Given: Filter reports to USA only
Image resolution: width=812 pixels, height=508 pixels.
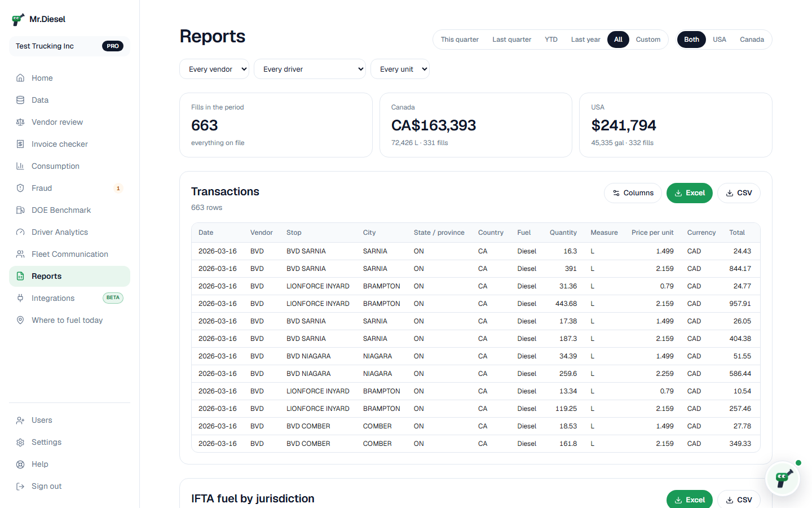Looking at the screenshot, I should click(720, 40).
